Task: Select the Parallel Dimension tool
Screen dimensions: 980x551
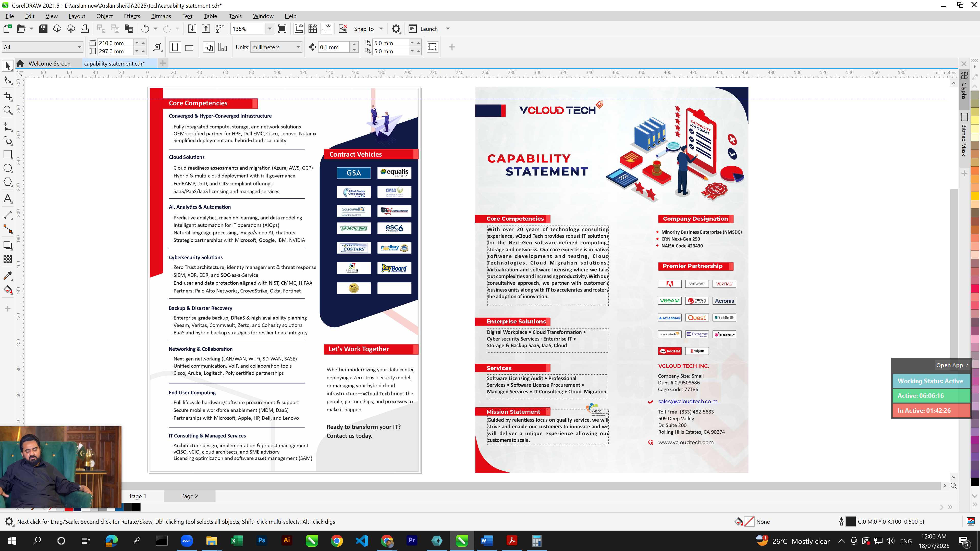Action: [8, 215]
